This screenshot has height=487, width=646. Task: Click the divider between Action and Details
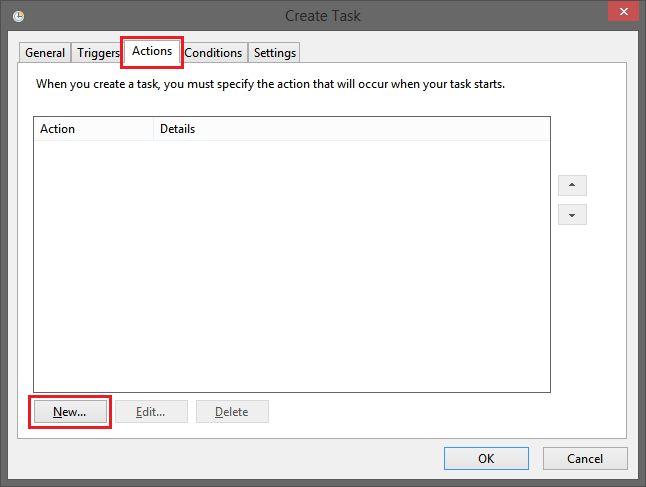[x=154, y=129]
